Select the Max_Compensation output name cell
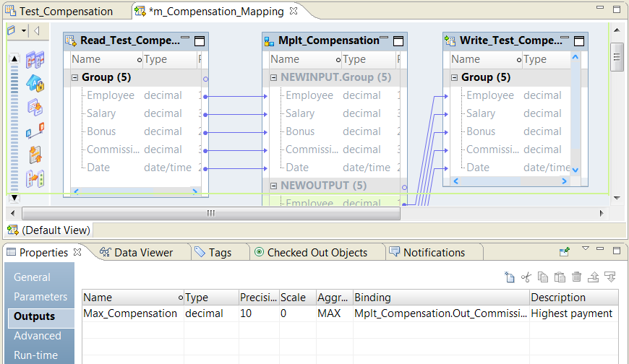The width and height of the screenshot is (629, 364). pyautogui.click(x=130, y=313)
